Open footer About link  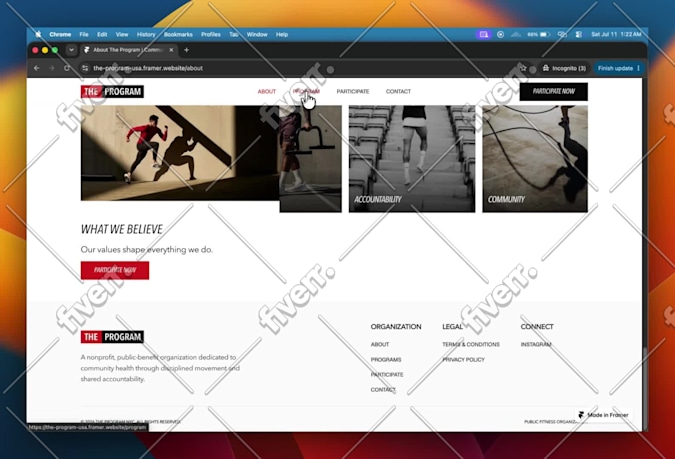tap(380, 344)
